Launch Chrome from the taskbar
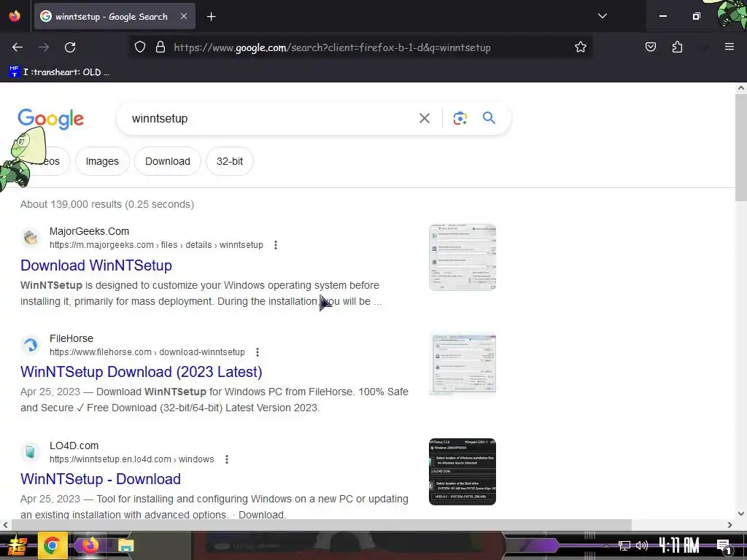Screen dimensions: 747x560 click(52, 545)
